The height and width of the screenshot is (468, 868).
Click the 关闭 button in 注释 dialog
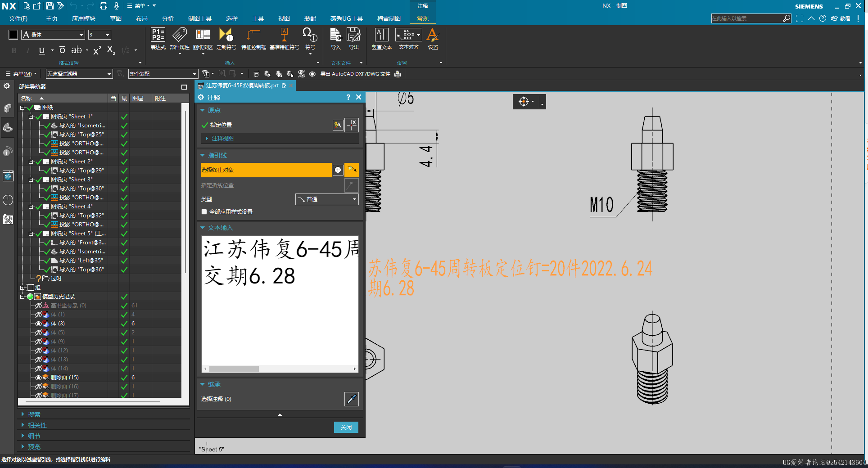(x=346, y=427)
